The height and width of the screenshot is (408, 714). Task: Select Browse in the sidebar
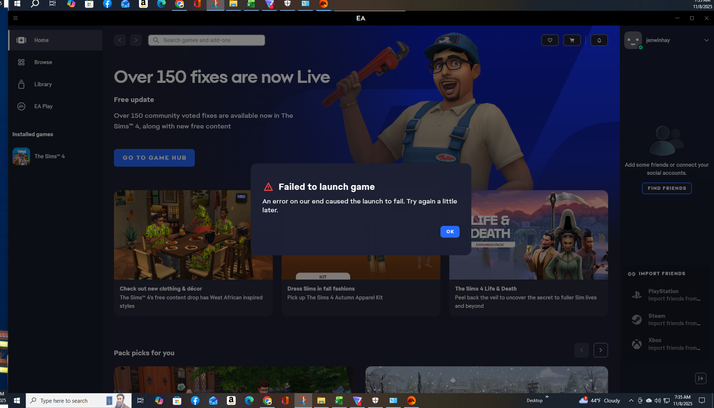pos(42,62)
